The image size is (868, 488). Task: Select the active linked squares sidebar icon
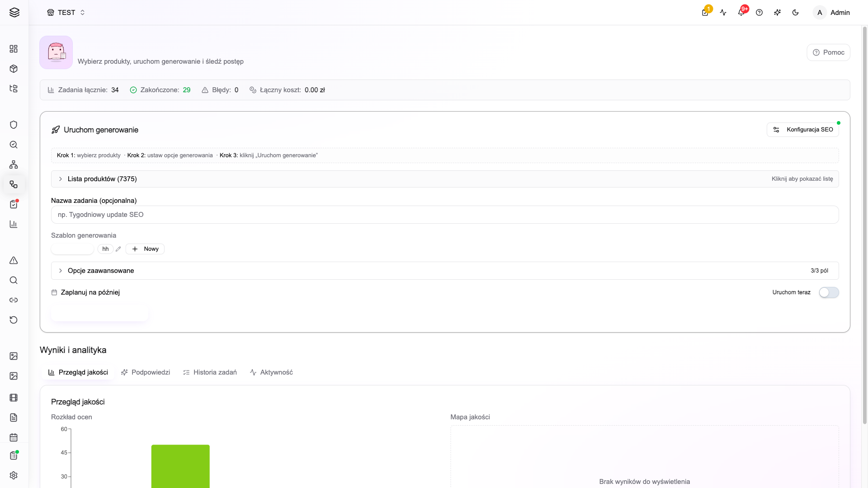[14, 184]
